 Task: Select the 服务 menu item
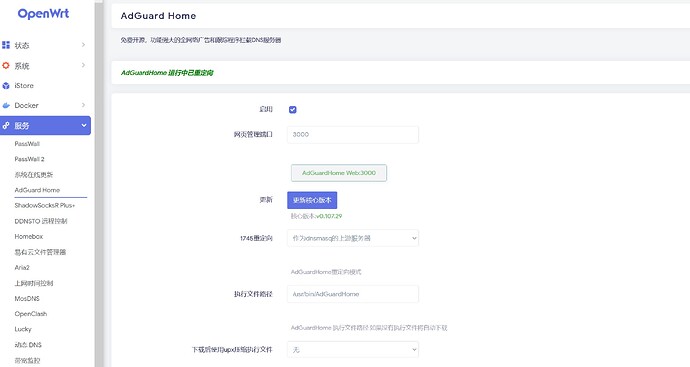45,125
